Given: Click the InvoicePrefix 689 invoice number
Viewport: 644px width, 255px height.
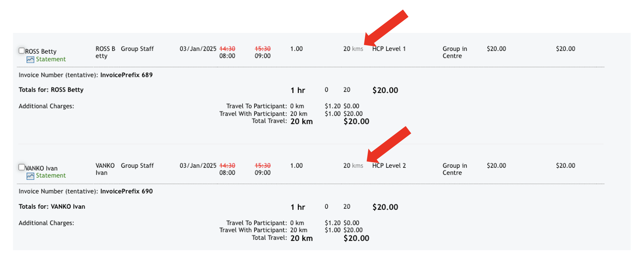Looking at the screenshot, I should coord(126,75).
